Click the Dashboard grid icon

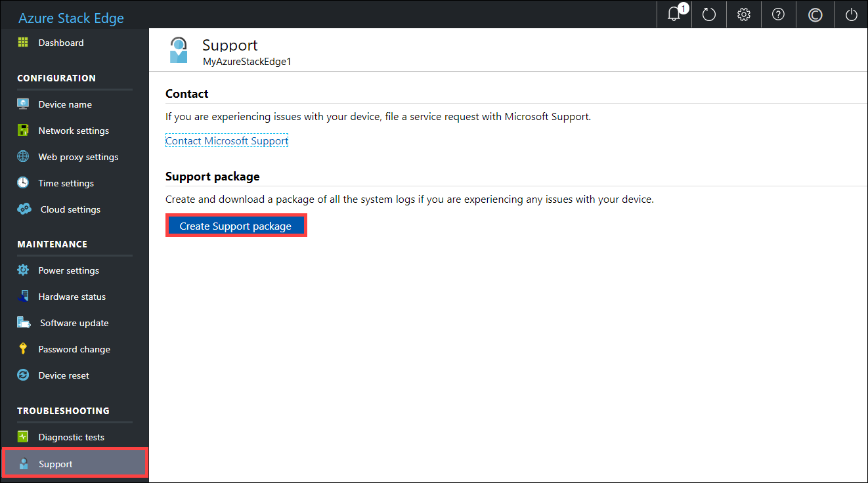[x=23, y=43]
